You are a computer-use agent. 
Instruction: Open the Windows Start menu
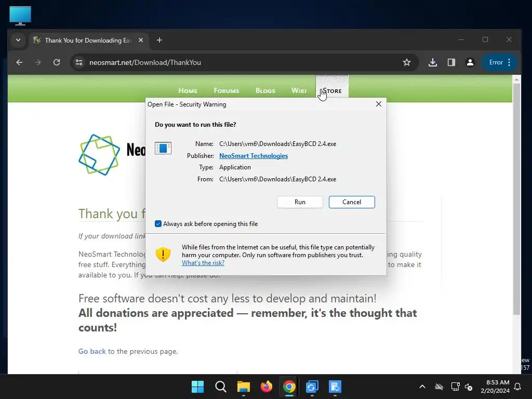[x=197, y=387]
